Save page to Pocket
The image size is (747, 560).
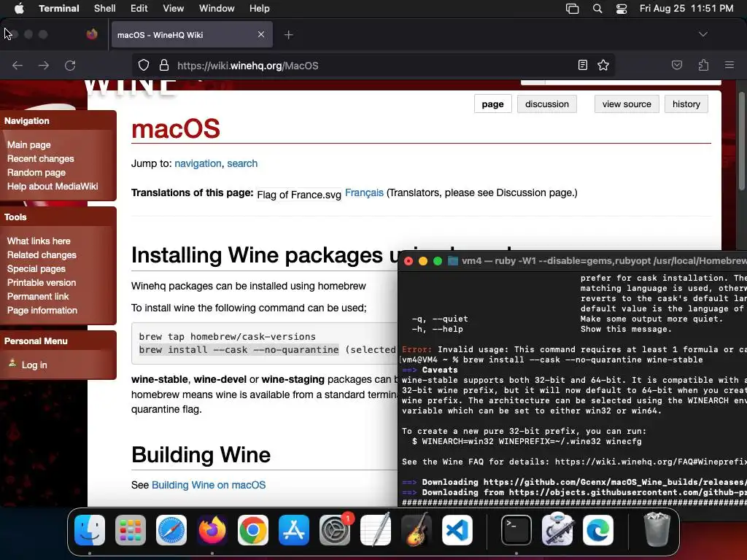[676, 65]
